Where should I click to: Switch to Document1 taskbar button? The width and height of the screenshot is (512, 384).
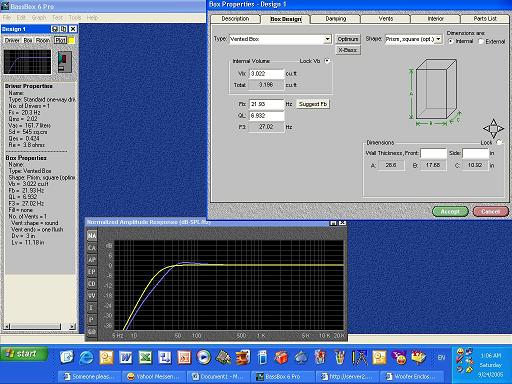click(218, 377)
